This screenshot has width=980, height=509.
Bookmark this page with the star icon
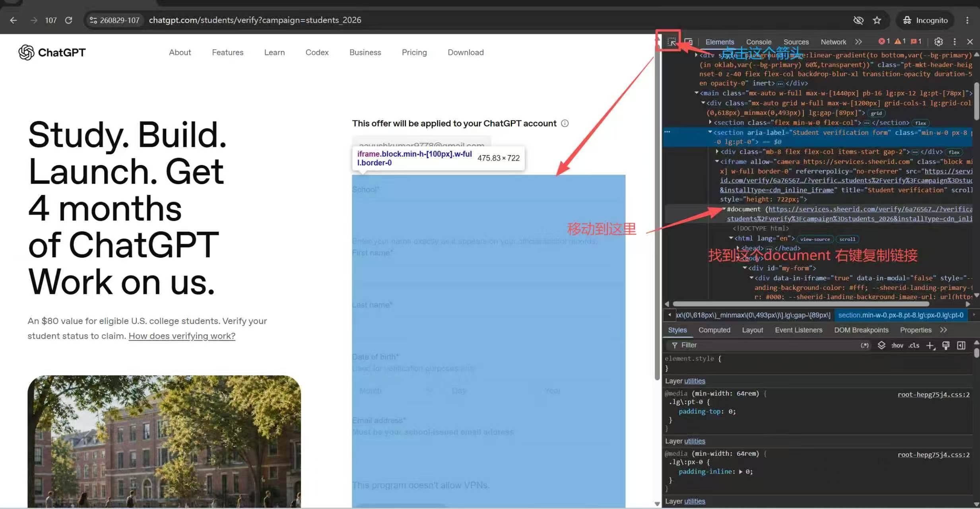coord(877,20)
